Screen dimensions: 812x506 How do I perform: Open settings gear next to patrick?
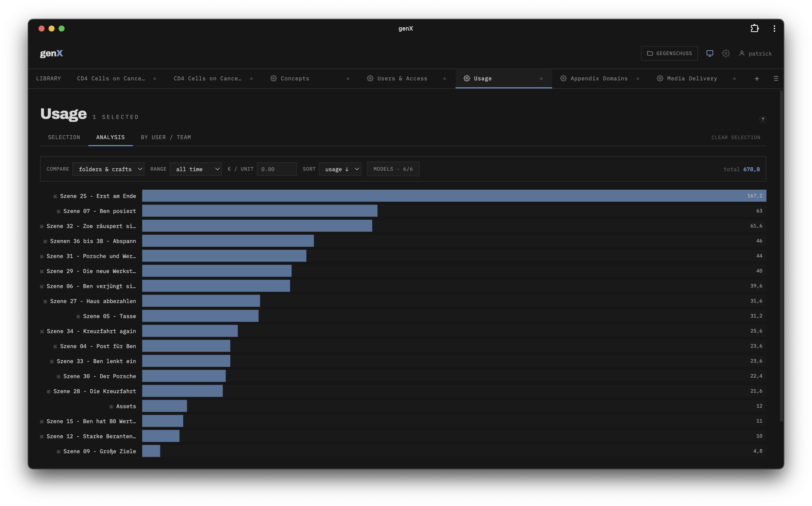[726, 53]
